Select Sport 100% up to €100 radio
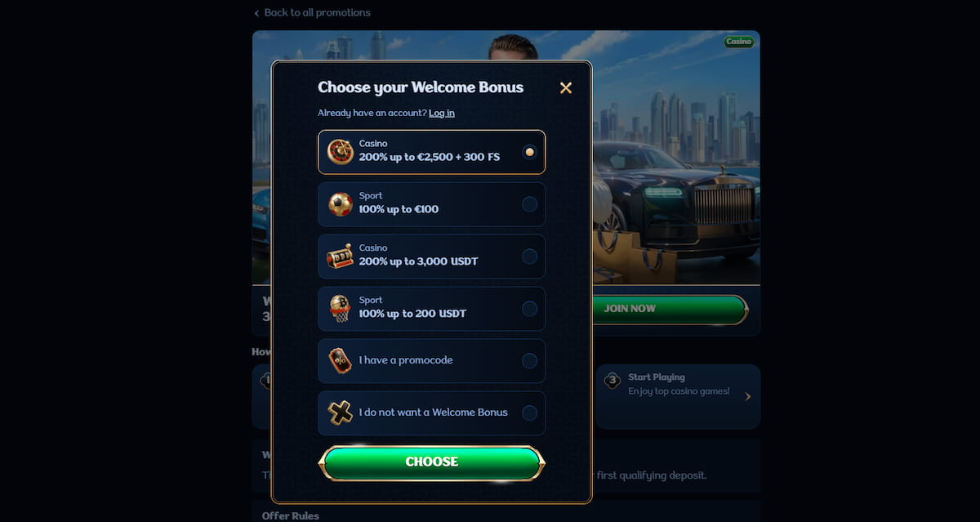 click(x=529, y=204)
